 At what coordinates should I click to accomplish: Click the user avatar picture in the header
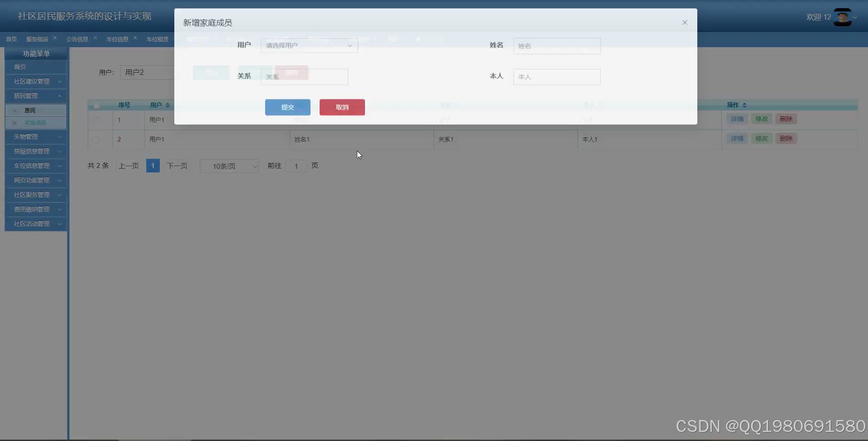(x=843, y=17)
